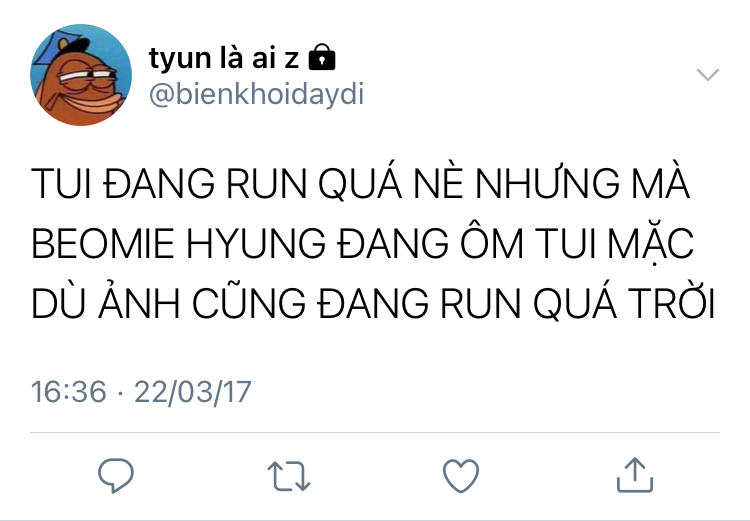Click the padlock icon beside the name
This screenshot has height=521, width=750.
[x=322, y=57]
